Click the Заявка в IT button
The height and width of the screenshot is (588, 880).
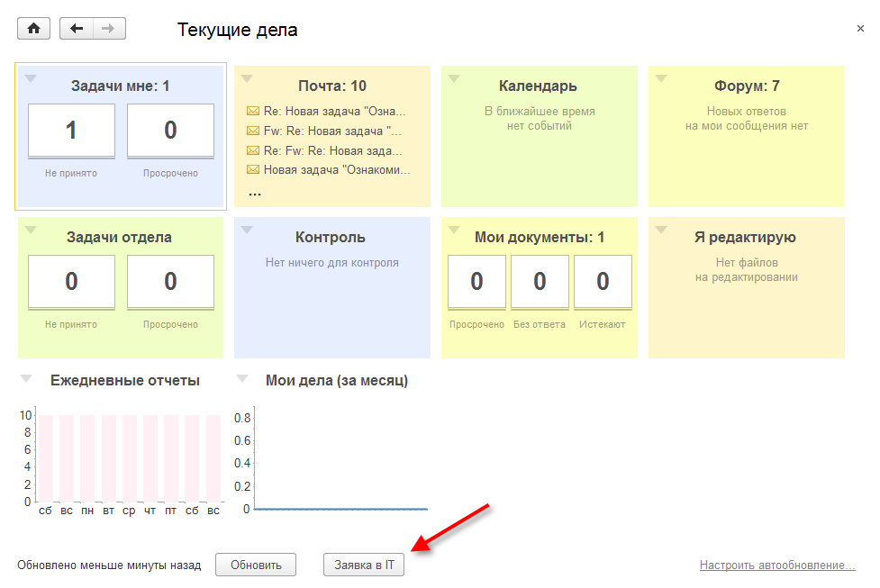(x=364, y=565)
